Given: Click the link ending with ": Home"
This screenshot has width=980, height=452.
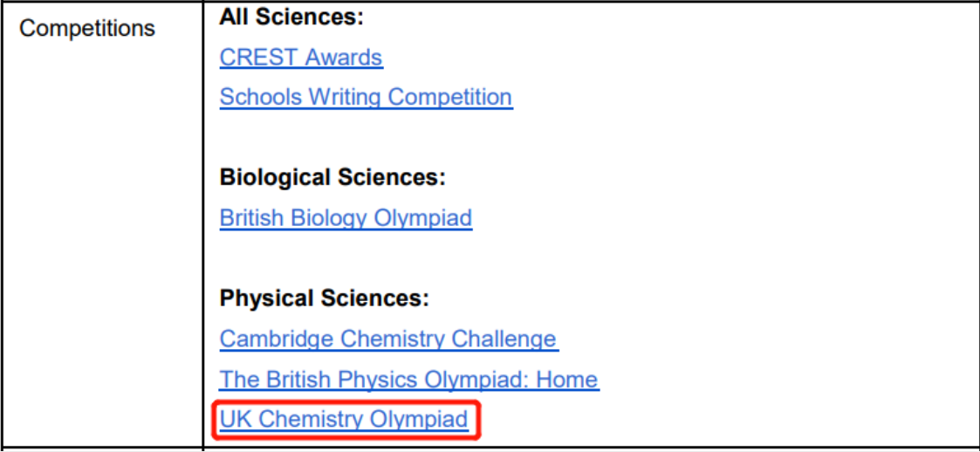Looking at the screenshot, I should click(408, 380).
